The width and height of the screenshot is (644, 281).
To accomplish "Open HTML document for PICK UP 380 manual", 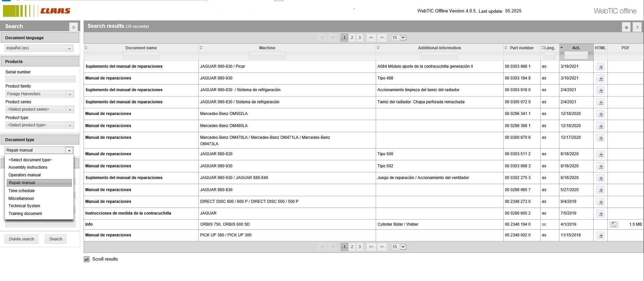I will click(x=600, y=235).
